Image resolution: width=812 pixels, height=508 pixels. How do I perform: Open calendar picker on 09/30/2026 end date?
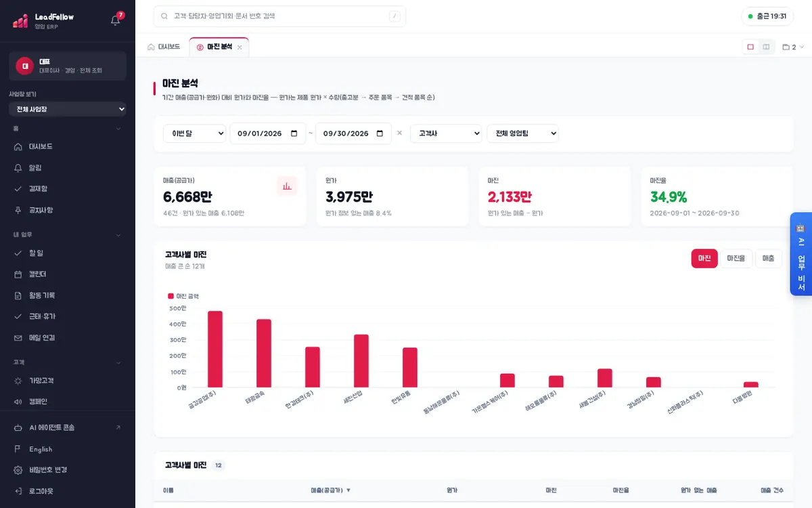point(380,133)
